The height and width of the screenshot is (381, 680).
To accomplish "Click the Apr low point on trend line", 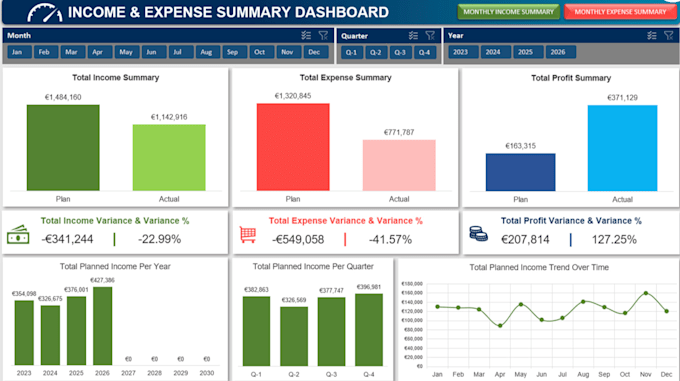I will click(x=500, y=326).
